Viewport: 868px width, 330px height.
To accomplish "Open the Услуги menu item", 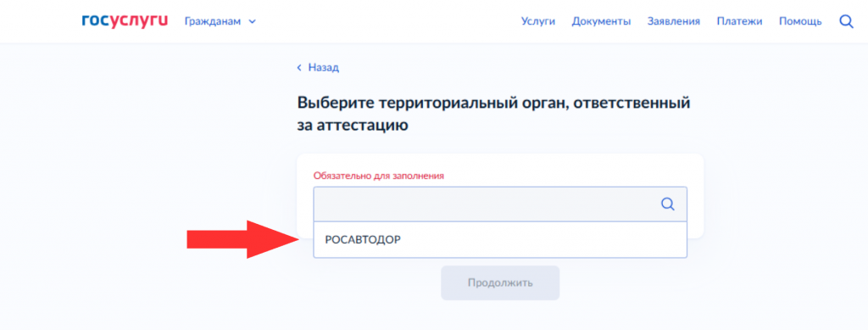I will tap(537, 21).
